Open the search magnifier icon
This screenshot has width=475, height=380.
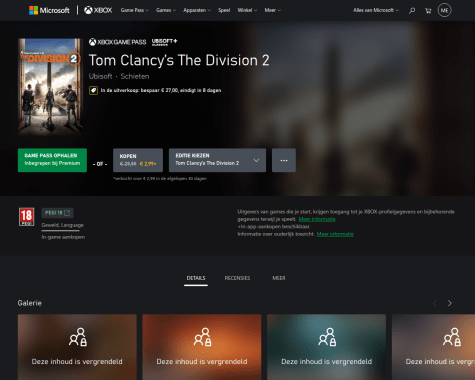coord(412,11)
